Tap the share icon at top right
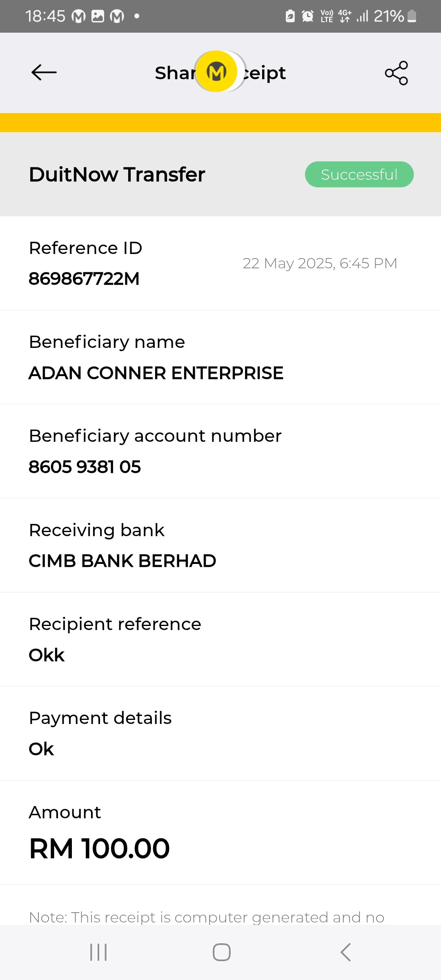Viewport: 441px width, 980px height. pyautogui.click(x=396, y=73)
